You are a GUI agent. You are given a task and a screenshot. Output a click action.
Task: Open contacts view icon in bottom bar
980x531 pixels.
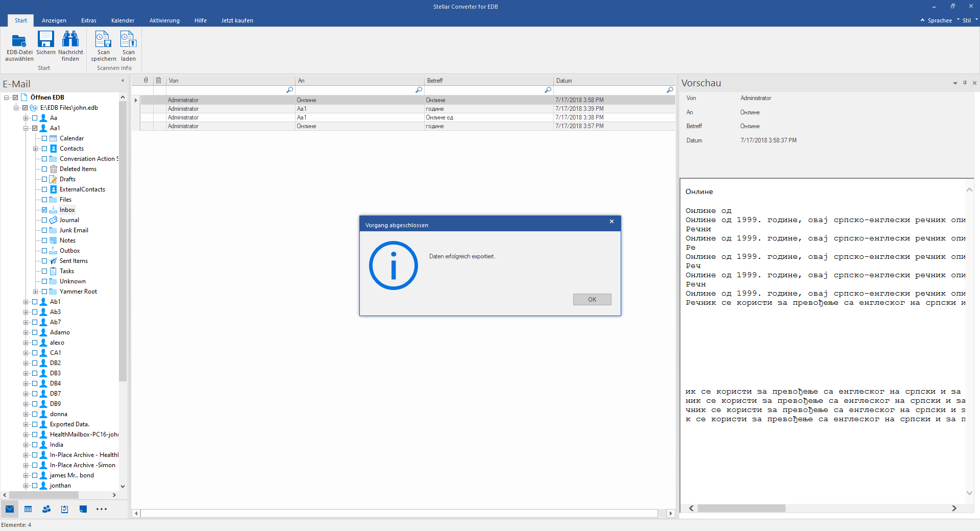(46, 509)
